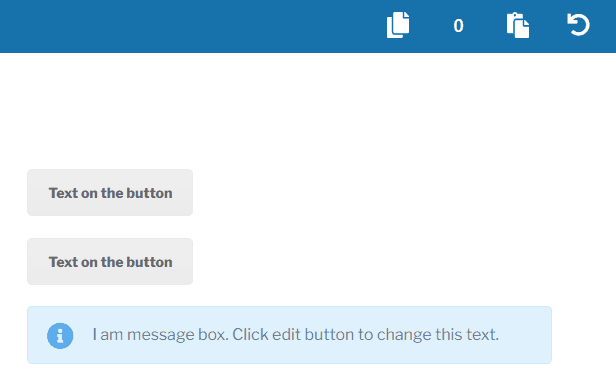The image size is (616, 374).
Task: Click the empty left area of blue toolbar
Action: point(177,26)
